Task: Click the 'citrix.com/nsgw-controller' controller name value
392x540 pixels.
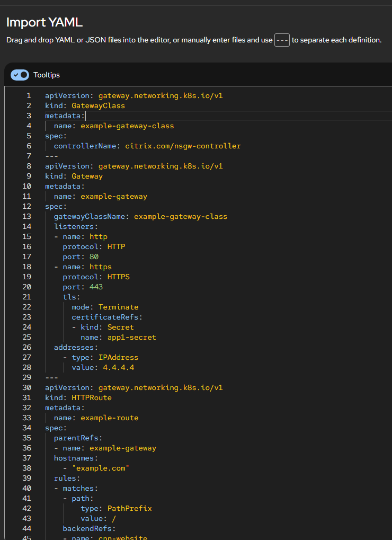Action: 183,146
